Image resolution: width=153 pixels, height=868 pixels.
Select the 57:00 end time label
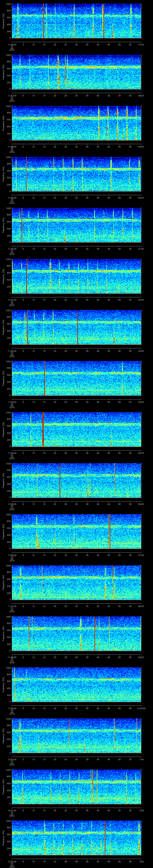point(141,555)
